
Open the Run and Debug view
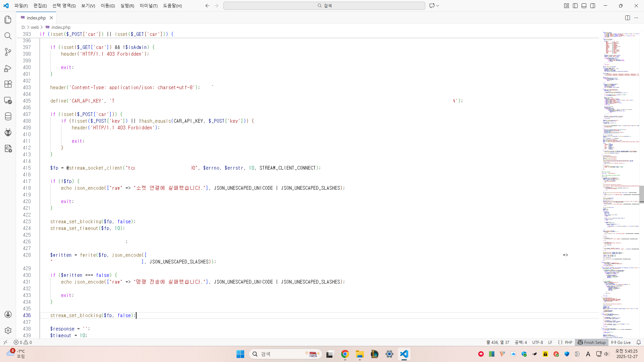coord(8,68)
